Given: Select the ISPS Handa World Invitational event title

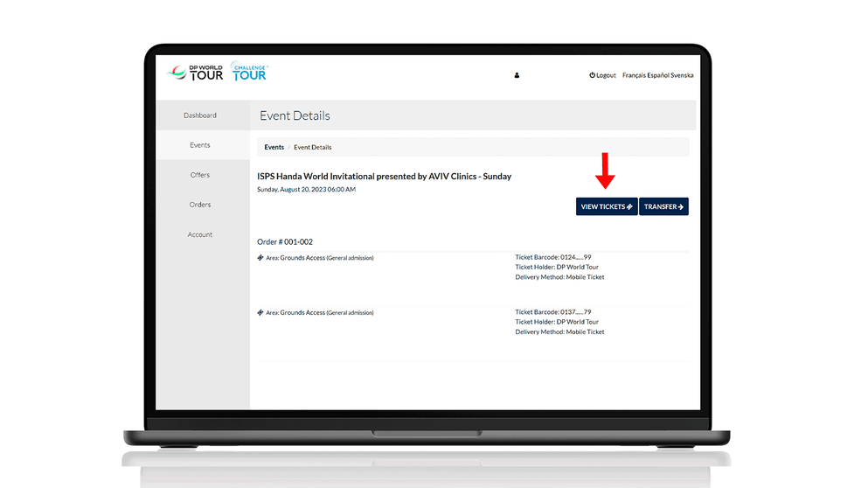Looking at the screenshot, I should pyautogui.click(x=385, y=176).
